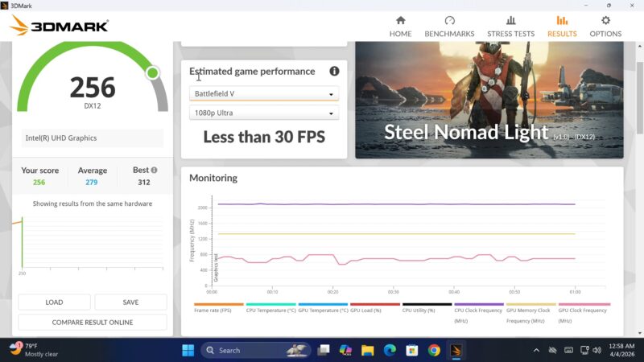
Task: Click the network status tray icon
Action: point(584,350)
